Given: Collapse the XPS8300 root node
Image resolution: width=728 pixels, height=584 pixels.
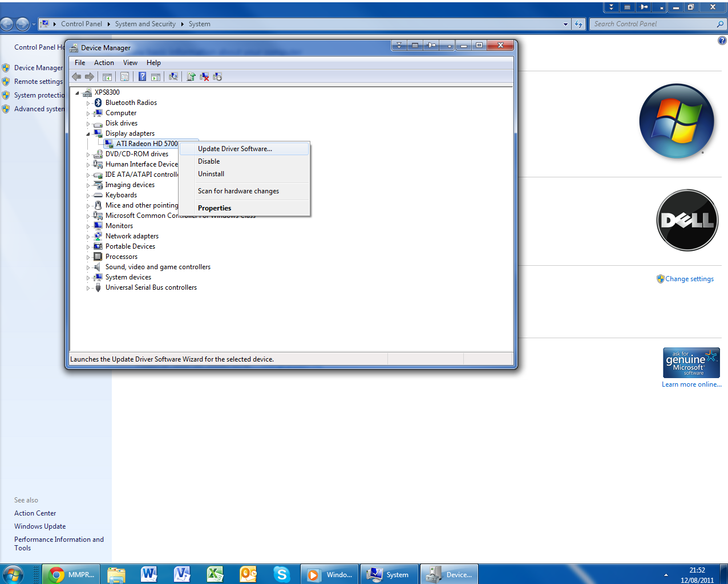Looking at the screenshot, I should pyautogui.click(x=78, y=92).
